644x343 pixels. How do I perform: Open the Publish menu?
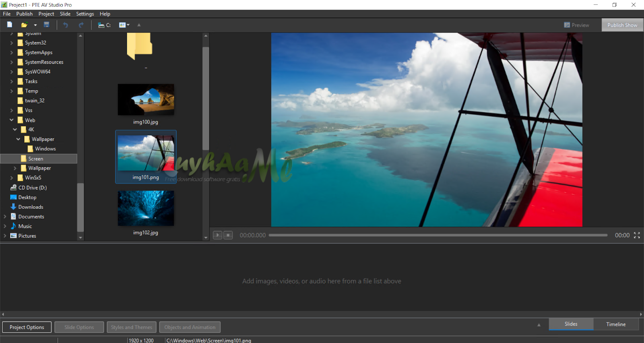25,14
